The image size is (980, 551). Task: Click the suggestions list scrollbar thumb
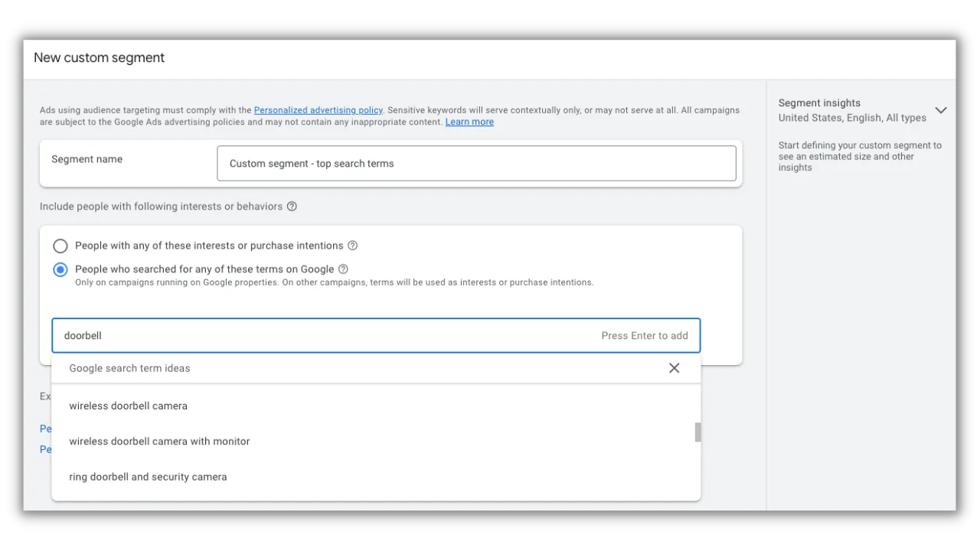(697, 432)
